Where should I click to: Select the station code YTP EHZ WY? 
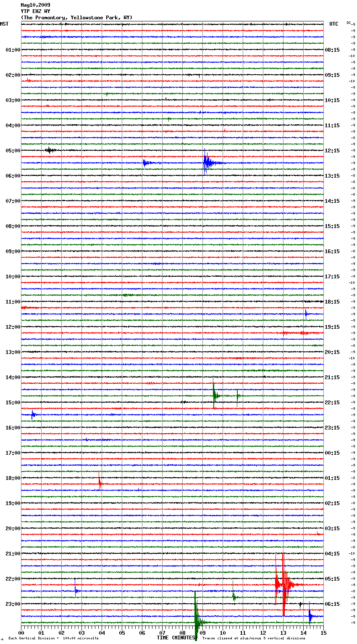[35, 11]
